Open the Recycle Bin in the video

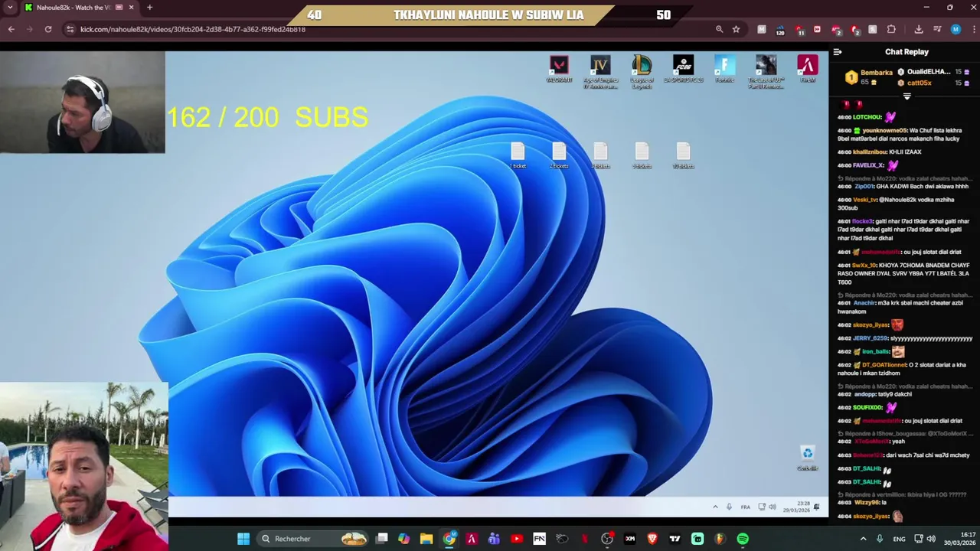coord(807,458)
